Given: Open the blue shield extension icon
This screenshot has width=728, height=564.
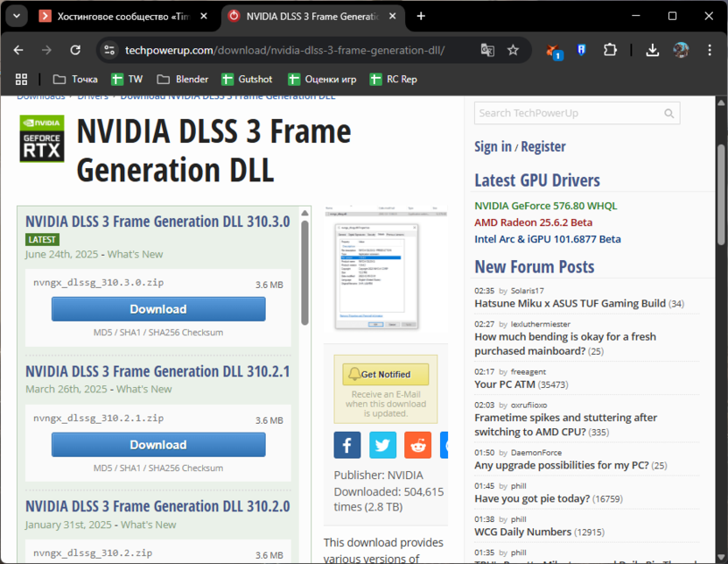Looking at the screenshot, I should point(581,50).
